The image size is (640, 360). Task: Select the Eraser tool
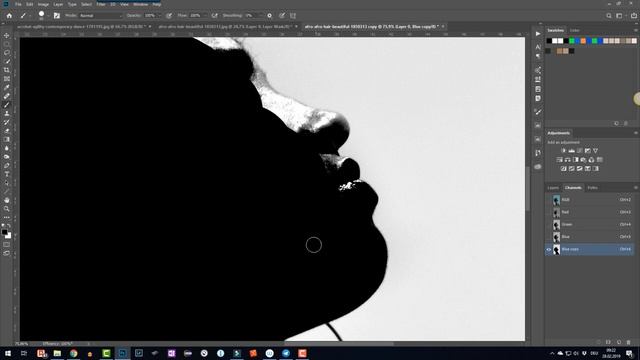pos(7,131)
